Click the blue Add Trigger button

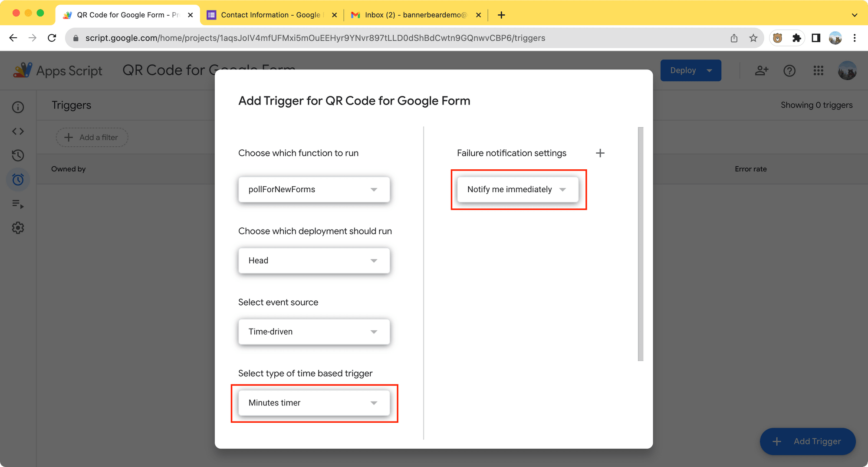point(807,441)
